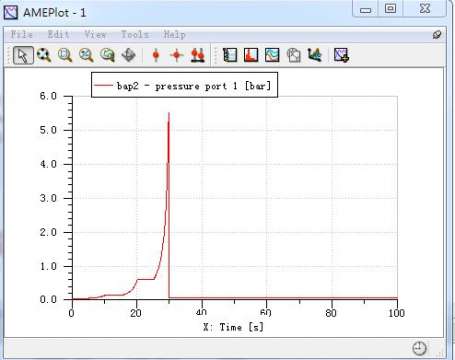Enable the crosshair cursor marker tool

click(177, 55)
